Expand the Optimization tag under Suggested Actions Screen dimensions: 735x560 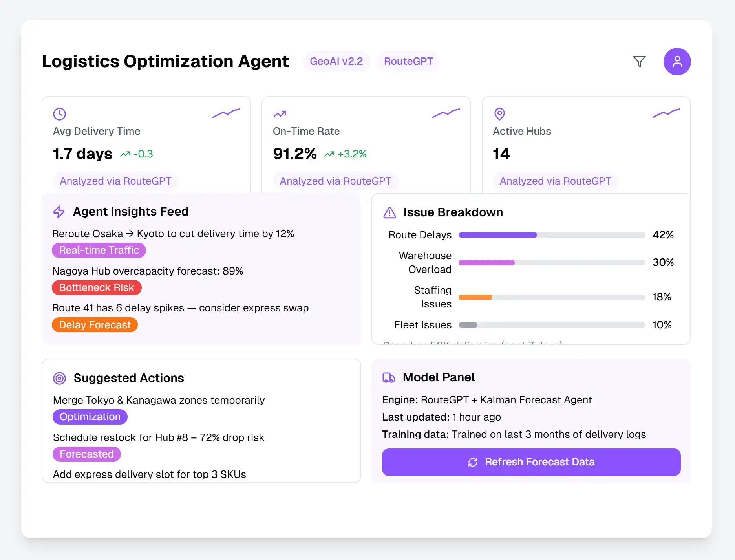pos(90,417)
